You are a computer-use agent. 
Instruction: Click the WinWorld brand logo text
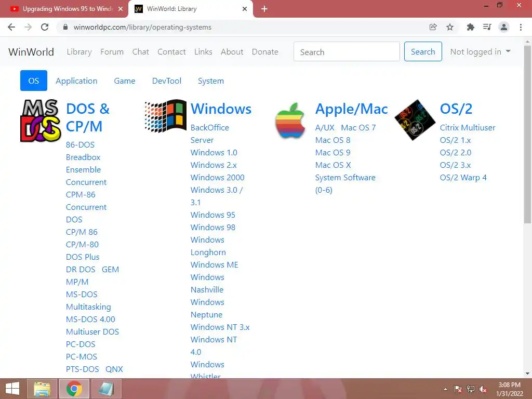tap(31, 51)
